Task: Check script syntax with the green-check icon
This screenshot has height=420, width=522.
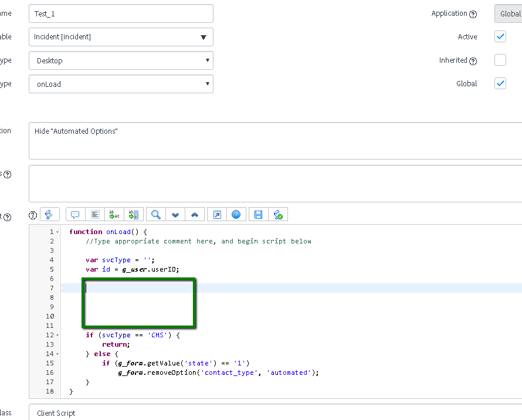Action: click(x=278, y=214)
